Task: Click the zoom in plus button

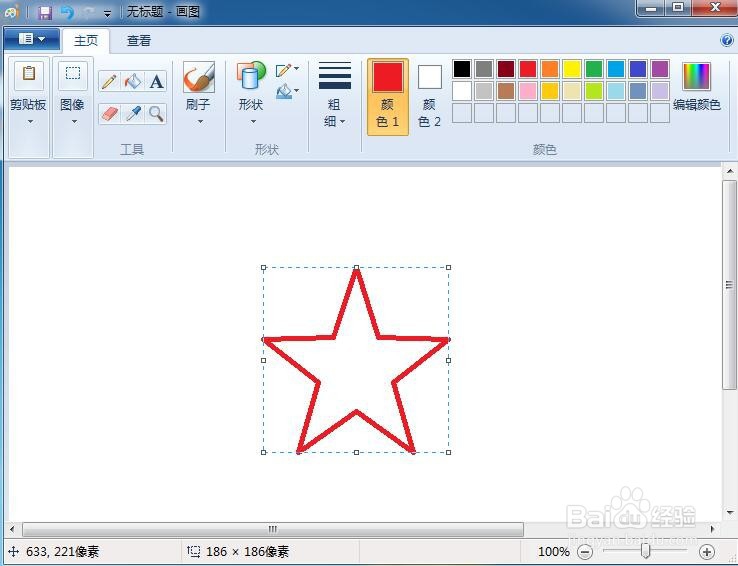Action: 706,551
